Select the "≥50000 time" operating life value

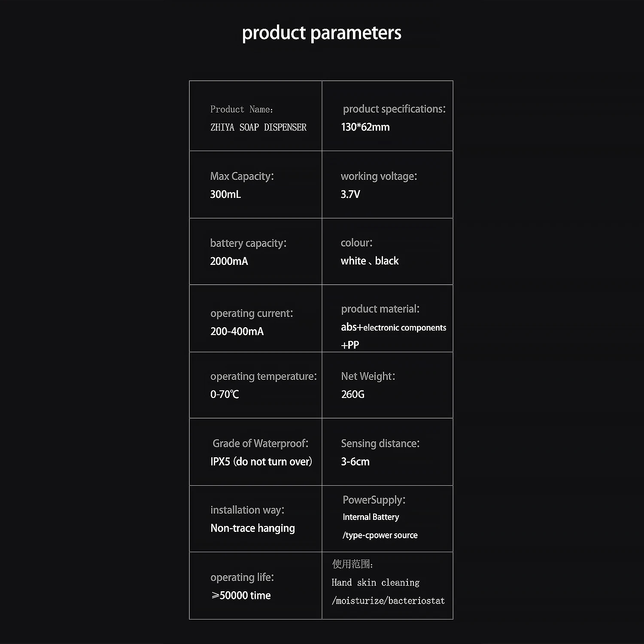click(x=241, y=595)
